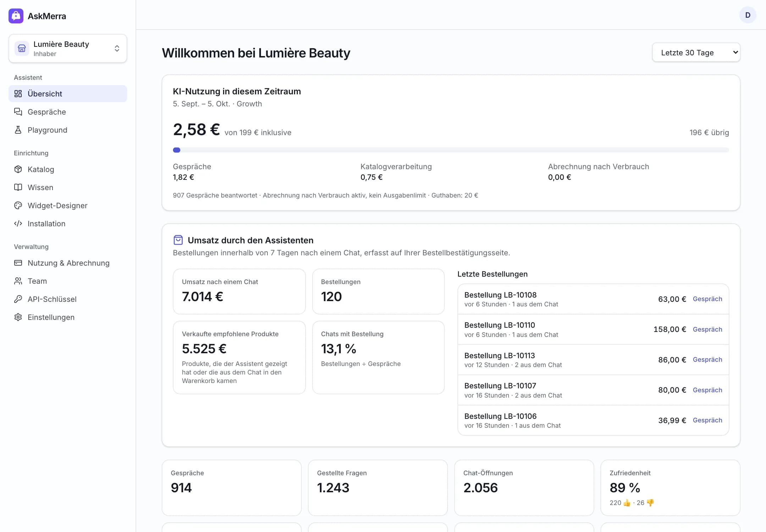Screen dimensions: 766x532
Task: Click the Nutzung & Abrechnung card icon
Action: (x=18, y=263)
